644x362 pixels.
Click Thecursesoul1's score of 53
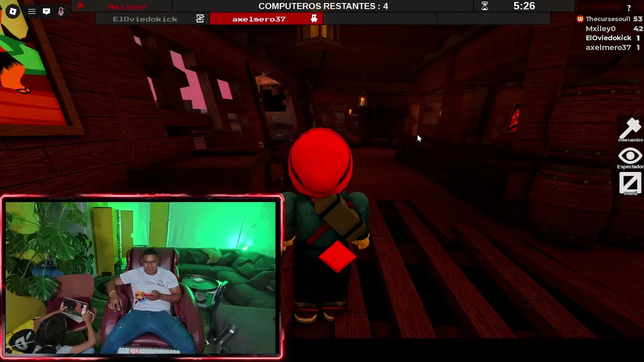(638, 19)
